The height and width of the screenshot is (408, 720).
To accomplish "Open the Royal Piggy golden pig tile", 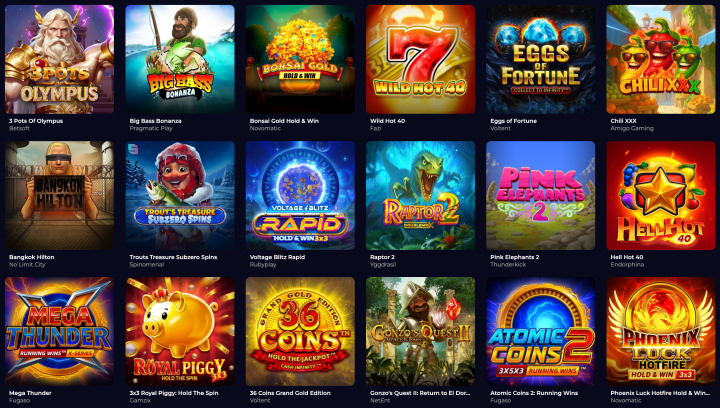I will click(180, 331).
